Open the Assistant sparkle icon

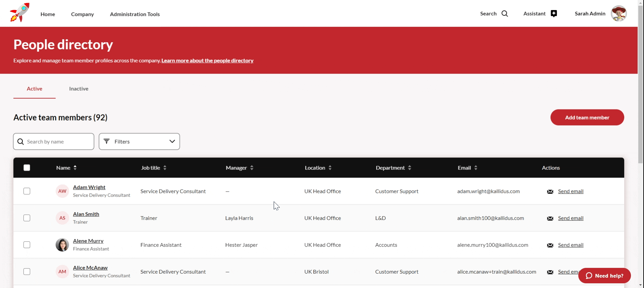coord(554,14)
